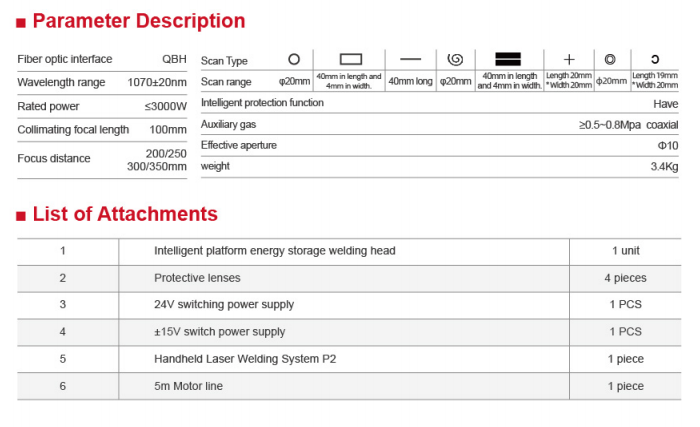
Task: Pick the spiral scan type icon
Action: click(x=455, y=59)
